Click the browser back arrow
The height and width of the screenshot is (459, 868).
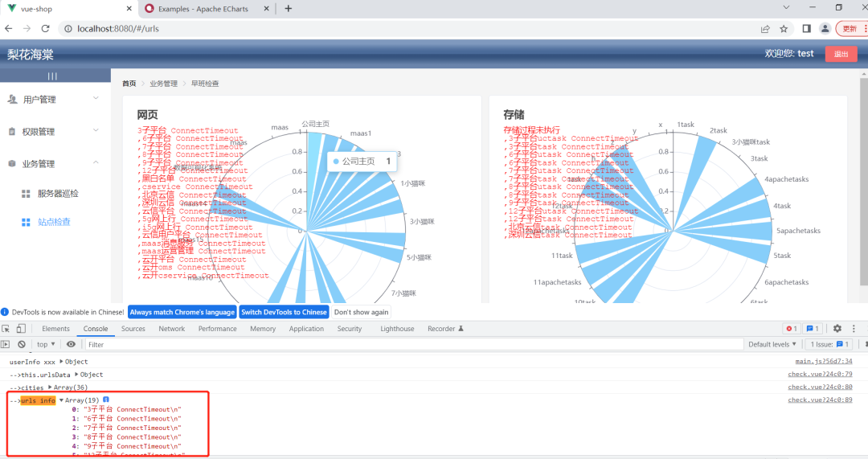(x=9, y=28)
